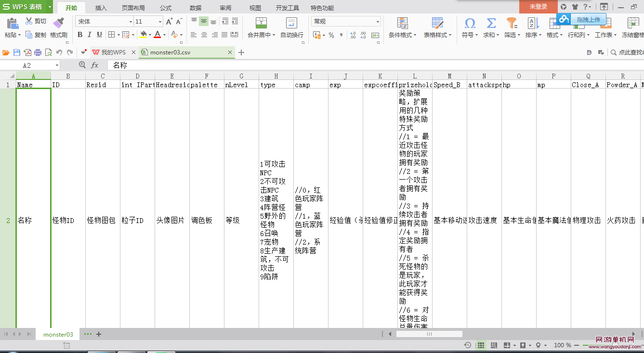Decrease decimal places
This screenshot has height=353, width=644.
tap(364, 35)
